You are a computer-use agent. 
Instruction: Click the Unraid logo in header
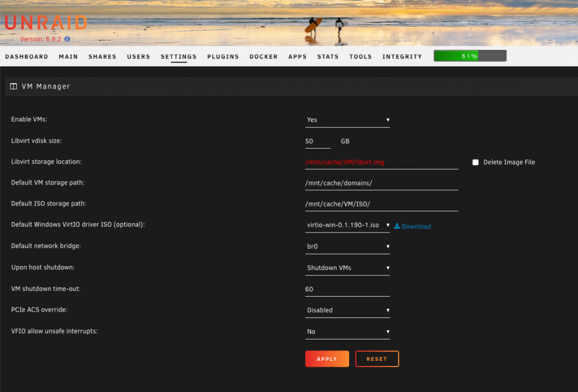46,23
